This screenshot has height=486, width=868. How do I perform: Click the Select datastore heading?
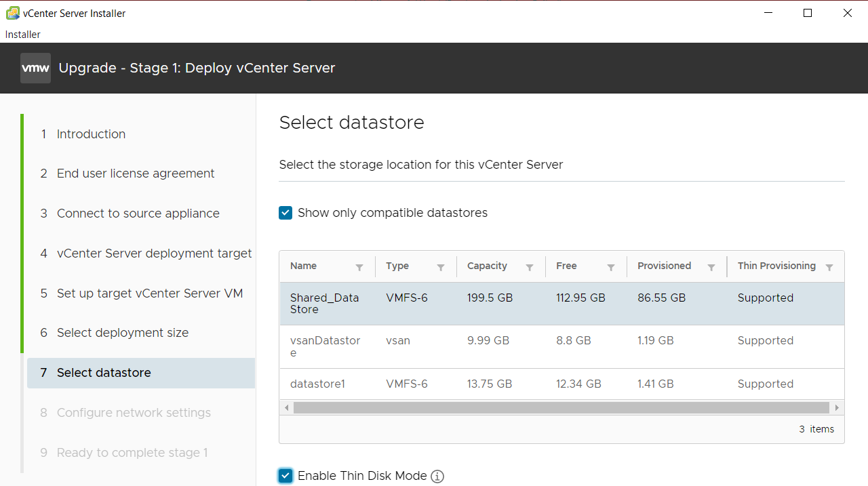click(x=351, y=122)
